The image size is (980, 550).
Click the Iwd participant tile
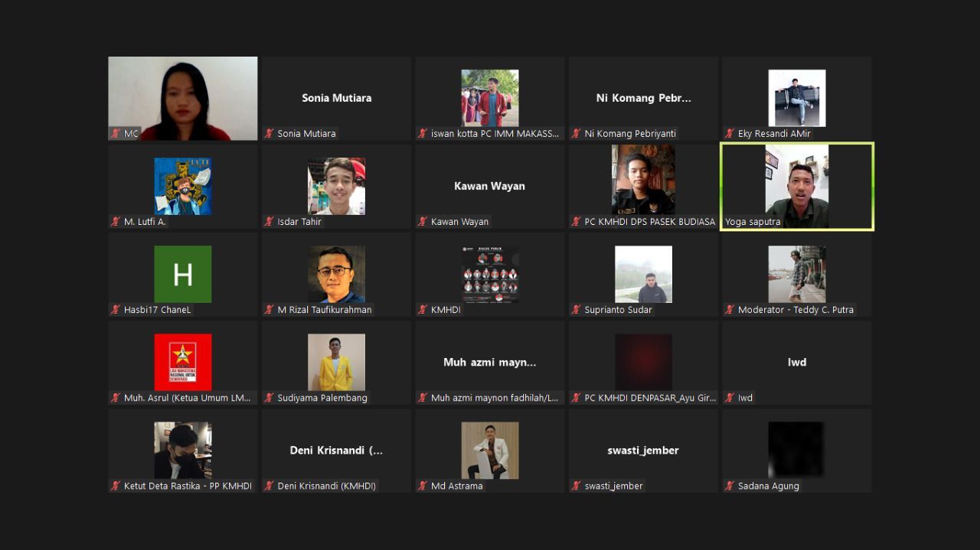796,362
